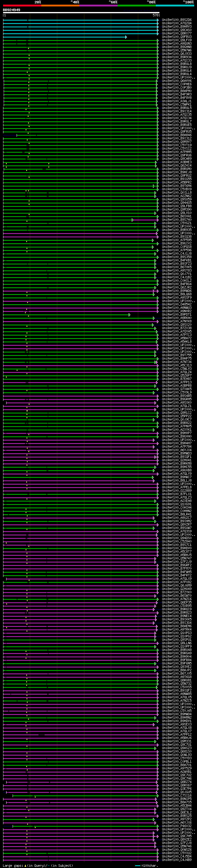Click the cyan ~100% identity color segment
Screen dimensions: 197x868
pyautogui.click(x=175, y=6)
